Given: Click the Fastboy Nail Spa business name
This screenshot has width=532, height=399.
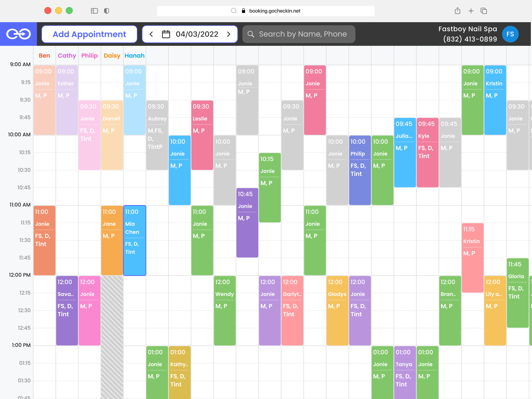Looking at the screenshot, I should [x=468, y=29].
